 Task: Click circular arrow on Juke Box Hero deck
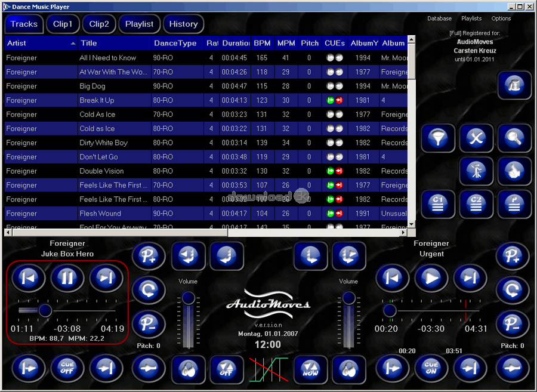point(149,290)
